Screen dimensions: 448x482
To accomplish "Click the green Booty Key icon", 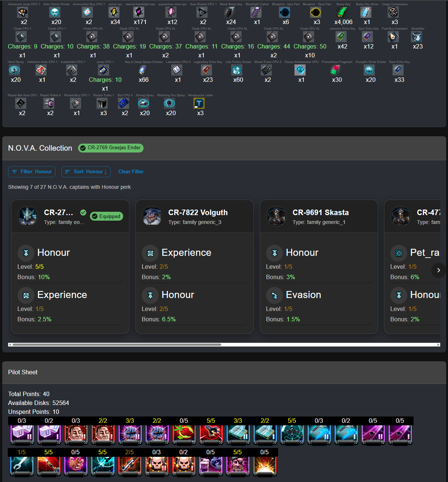I will (342, 13).
